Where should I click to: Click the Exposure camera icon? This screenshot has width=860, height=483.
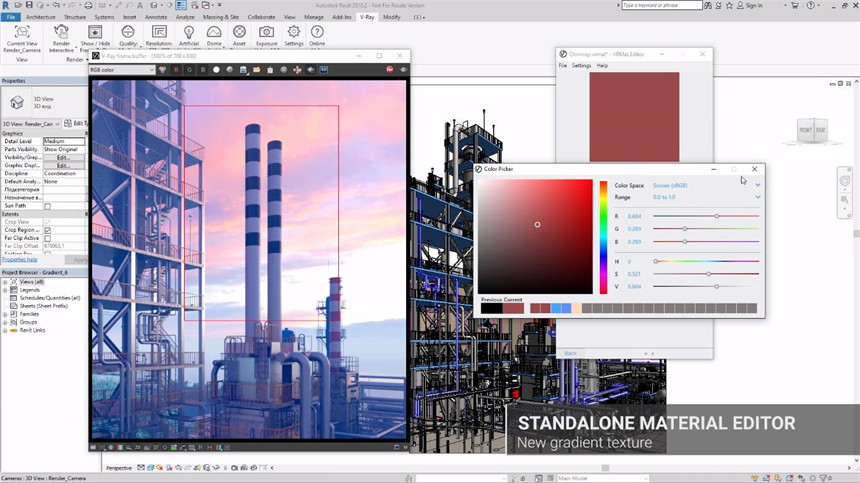click(x=267, y=33)
